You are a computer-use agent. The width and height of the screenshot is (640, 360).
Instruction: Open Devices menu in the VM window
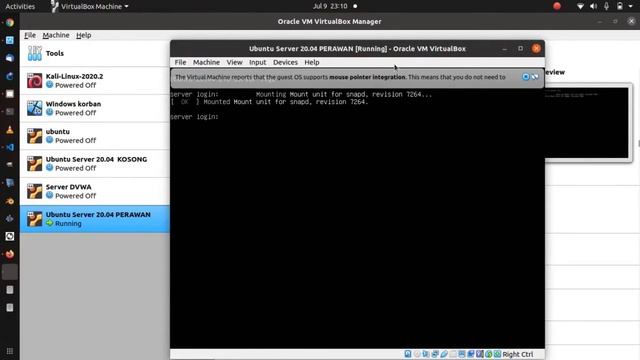tap(285, 62)
